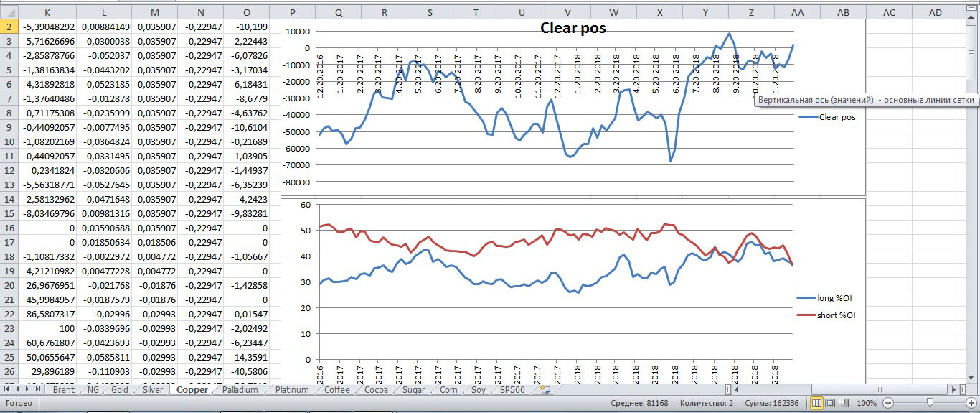This screenshot has width=980, height=413.
Task: Switch to the Soy sheet
Action: tap(479, 390)
